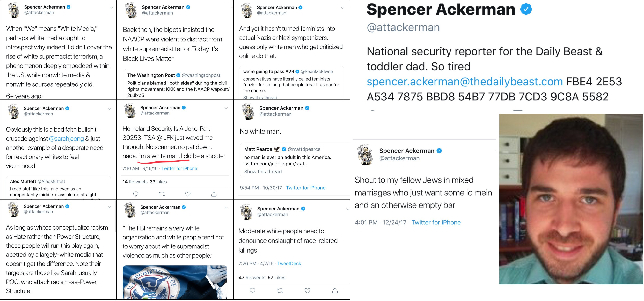Share the Homeland Security Is A Joke tweet
Image resolution: width=644 pixels, height=301 pixels.
pos(214,194)
